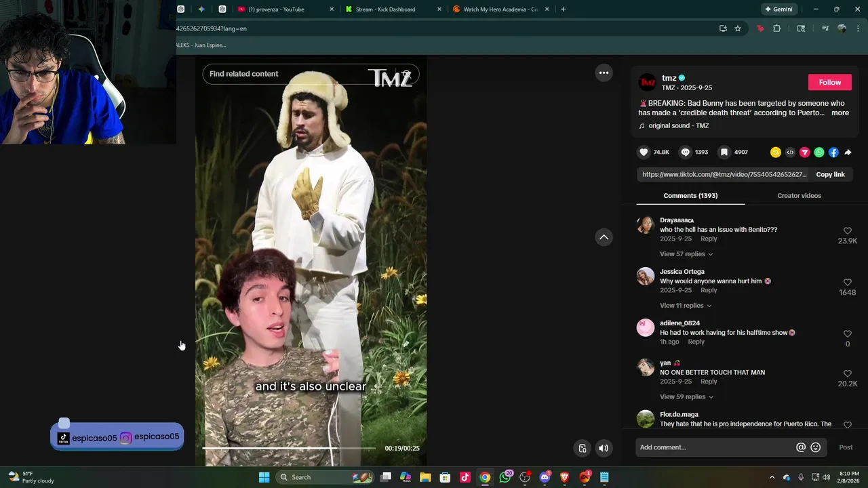868x488 pixels.
Task: Open the three-dot video options menu
Action: pyautogui.click(x=604, y=73)
